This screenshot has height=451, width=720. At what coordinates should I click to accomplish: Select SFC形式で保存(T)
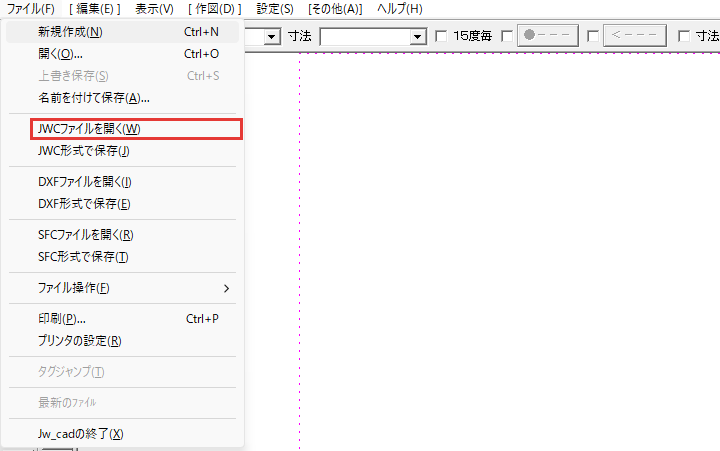coord(122,257)
